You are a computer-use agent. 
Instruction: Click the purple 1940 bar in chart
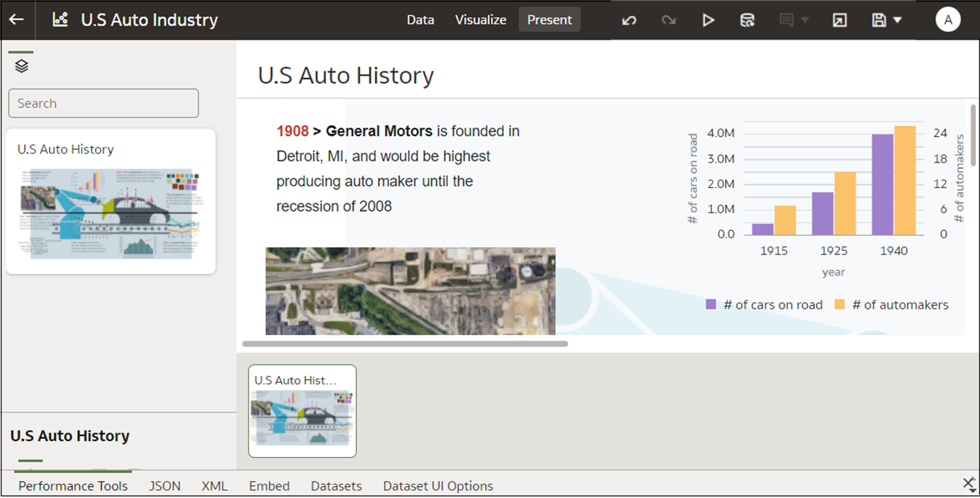[x=883, y=184]
